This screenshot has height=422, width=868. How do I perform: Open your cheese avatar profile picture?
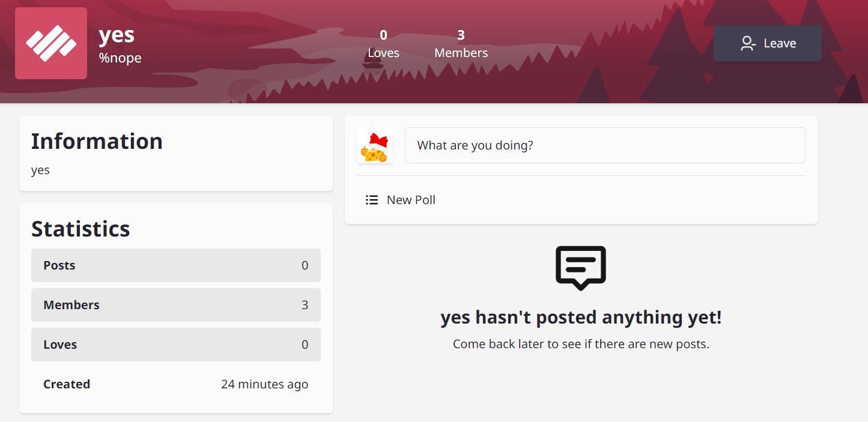click(x=375, y=145)
